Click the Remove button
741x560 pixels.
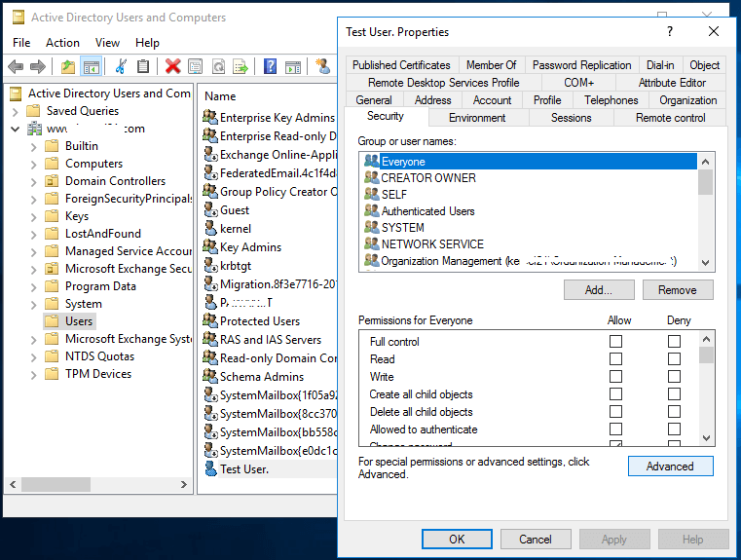[x=678, y=289]
